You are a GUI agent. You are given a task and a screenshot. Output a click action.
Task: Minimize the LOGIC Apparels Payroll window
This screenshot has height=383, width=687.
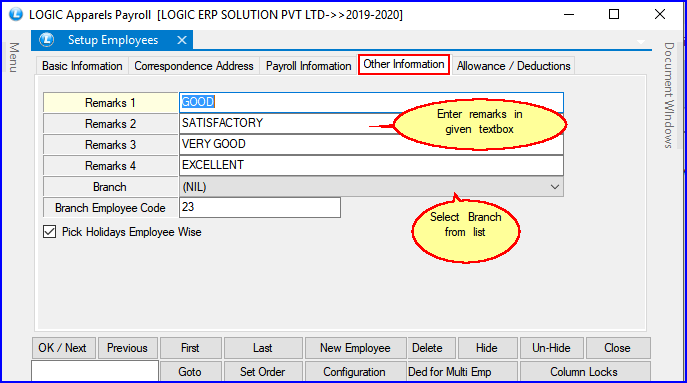coord(569,14)
